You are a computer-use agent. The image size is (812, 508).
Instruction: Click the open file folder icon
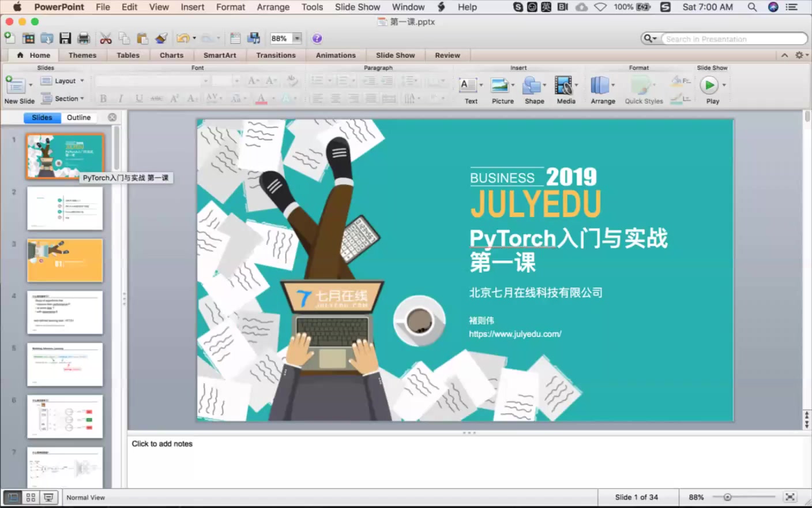click(x=47, y=39)
